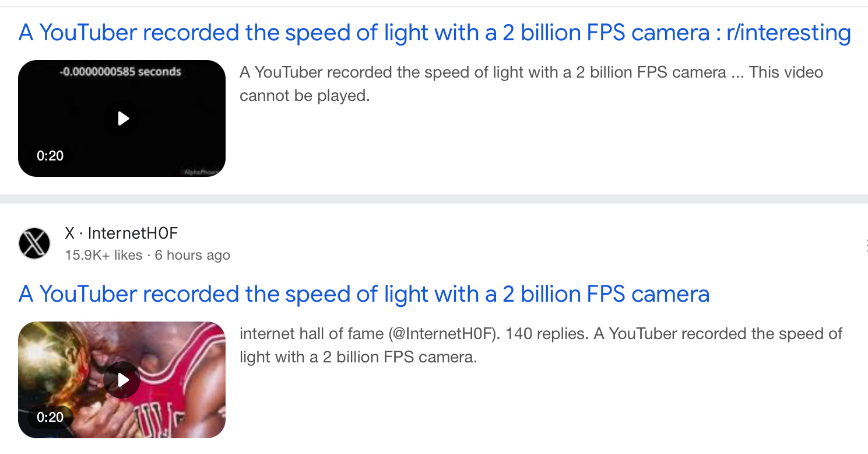The height and width of the screenshot is (454, 868).
Task: Click the 'X · InternetH0F' source label
Action: pyautogui.click(x=121, y=233)
